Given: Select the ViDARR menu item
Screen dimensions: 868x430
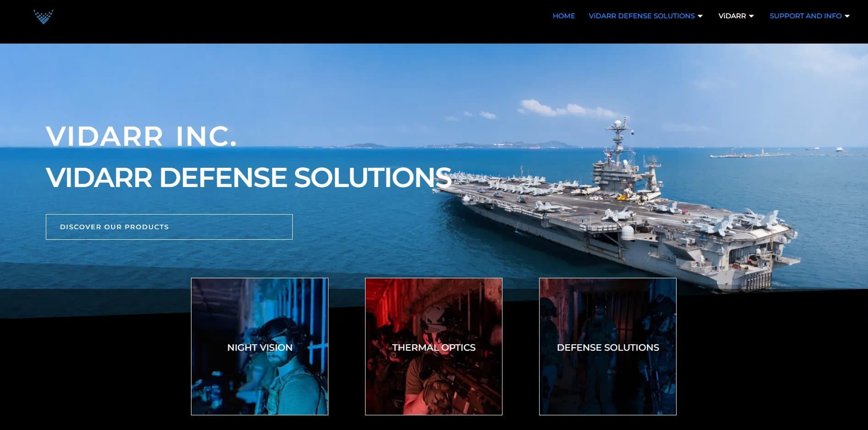Looking at the screenshot, I should 732,16.
